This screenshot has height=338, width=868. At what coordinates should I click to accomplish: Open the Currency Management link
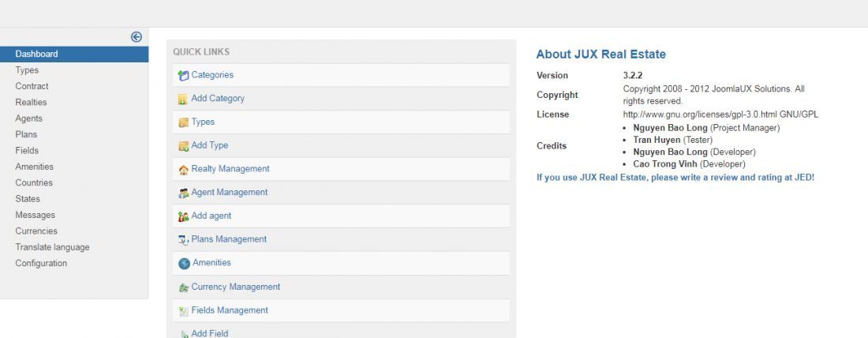click(236, 287)
